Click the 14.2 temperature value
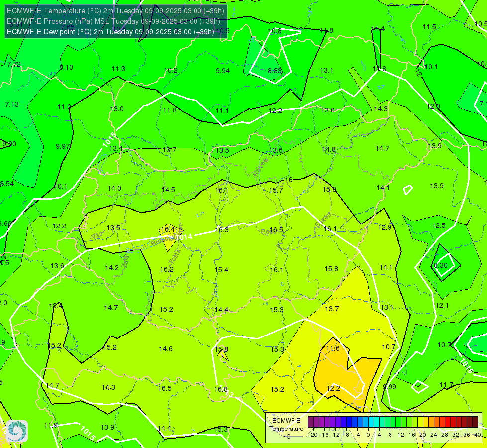This screenshot has height=448, width=487. [112, 268]
